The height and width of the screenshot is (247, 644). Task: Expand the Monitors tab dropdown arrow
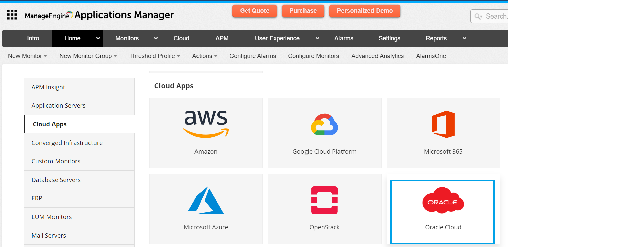coord(156,38)
